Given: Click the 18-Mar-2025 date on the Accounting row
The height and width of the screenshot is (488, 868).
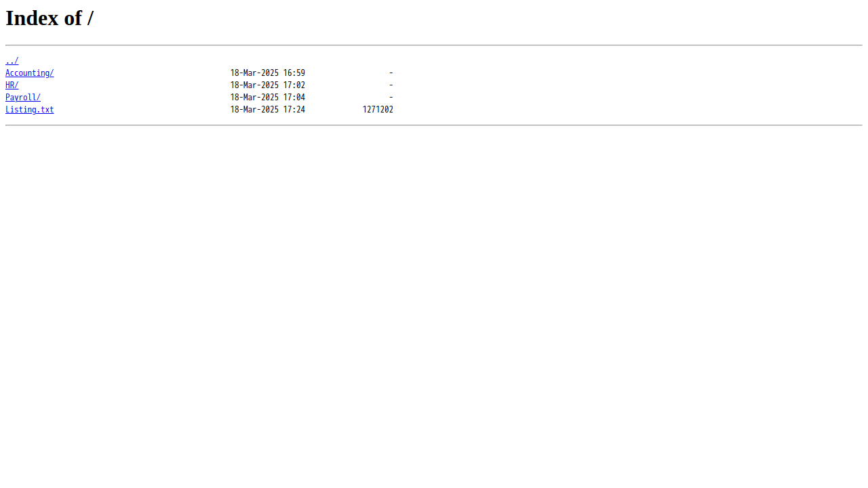Looking at the screenshot, I should coord(254,73).
